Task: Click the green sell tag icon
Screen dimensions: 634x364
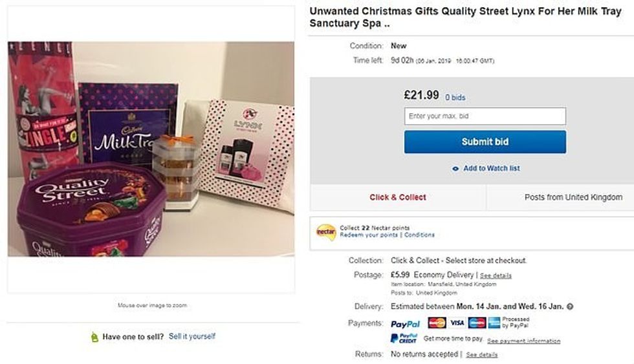Action: 94,337
